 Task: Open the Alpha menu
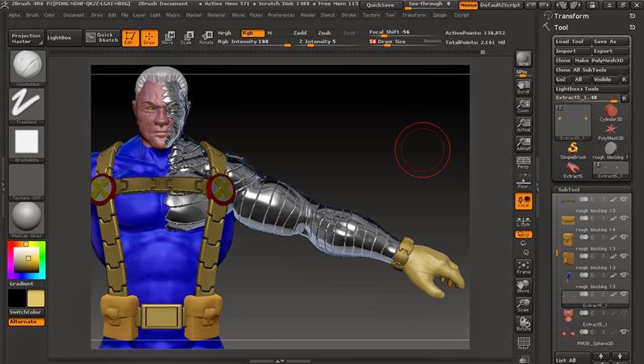[x=14, y=15]
